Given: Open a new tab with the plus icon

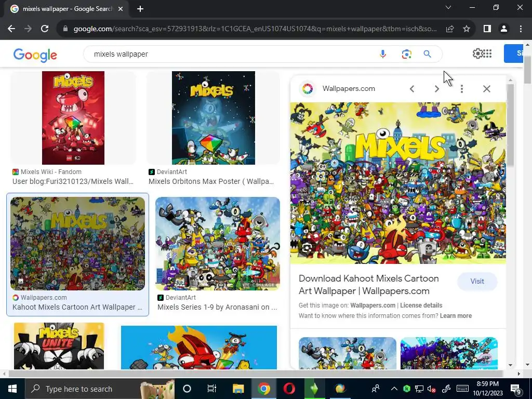Looking at the screenshot, I should pyautogui.click(x=140, y=9).
